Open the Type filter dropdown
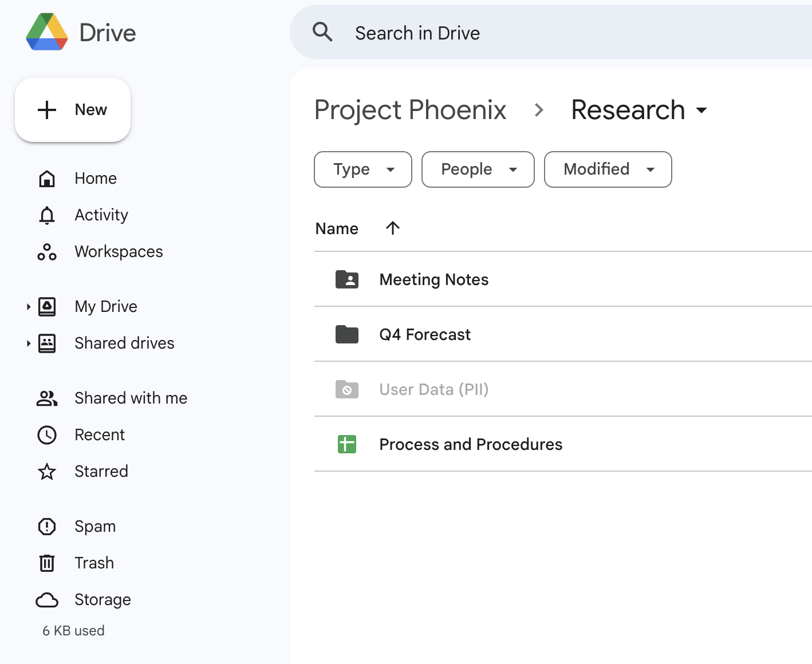Screen dimensions: 812x664 coord(363,169)
